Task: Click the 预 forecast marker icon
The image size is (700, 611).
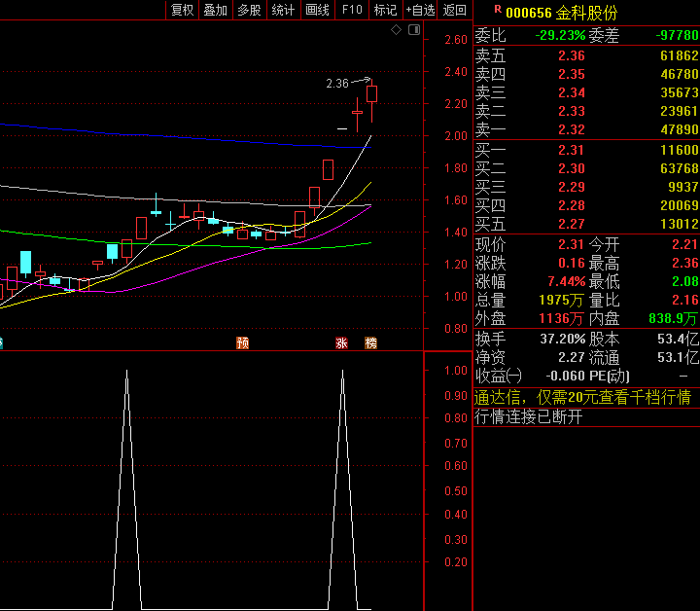Action: 242,343
